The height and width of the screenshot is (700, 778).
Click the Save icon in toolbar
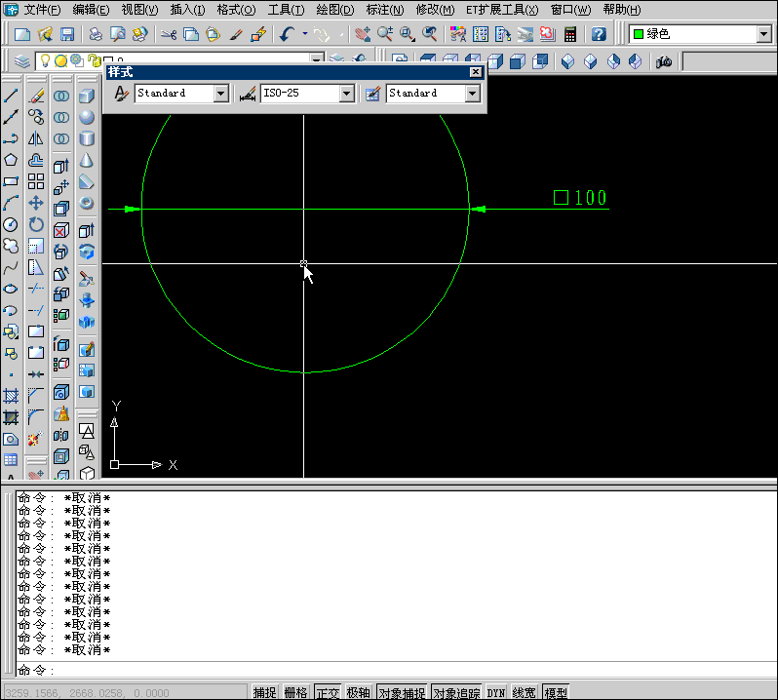(67, 34)
